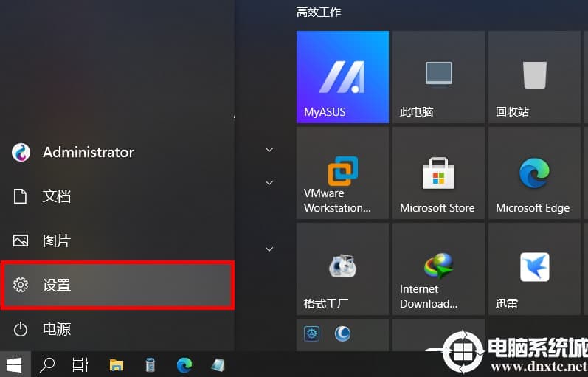Expand the second app list chevron

coord(269,183)
